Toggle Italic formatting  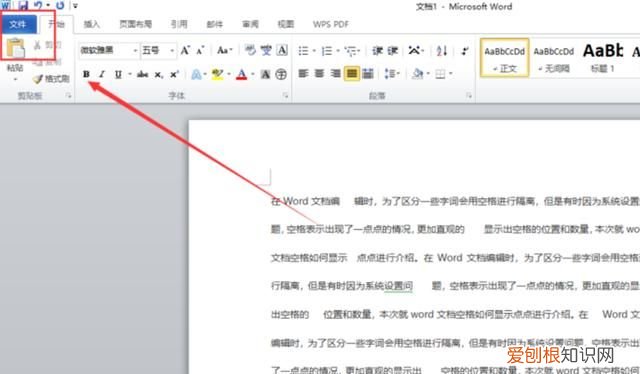pos(102,74)
